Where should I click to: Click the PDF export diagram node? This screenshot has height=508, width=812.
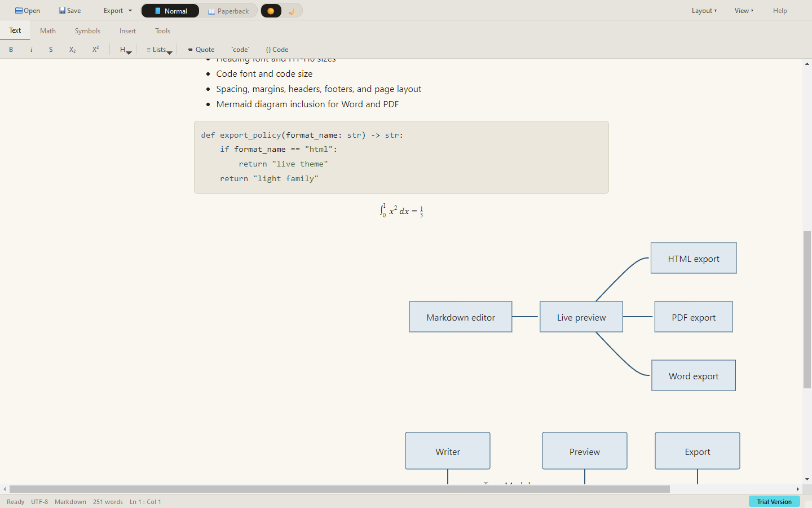694,317
